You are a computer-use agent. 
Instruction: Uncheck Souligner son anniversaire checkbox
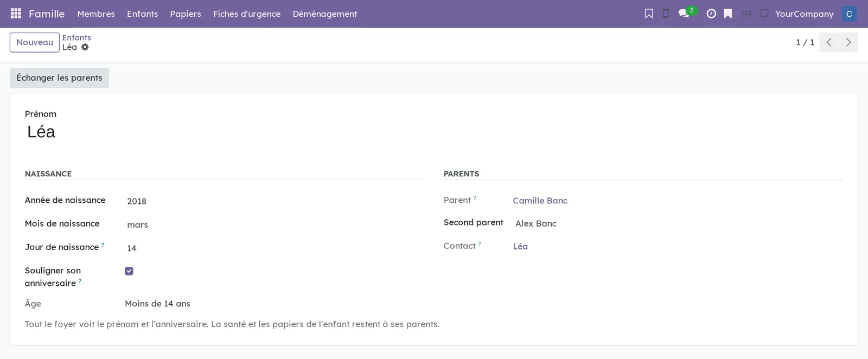click(129, 271)
